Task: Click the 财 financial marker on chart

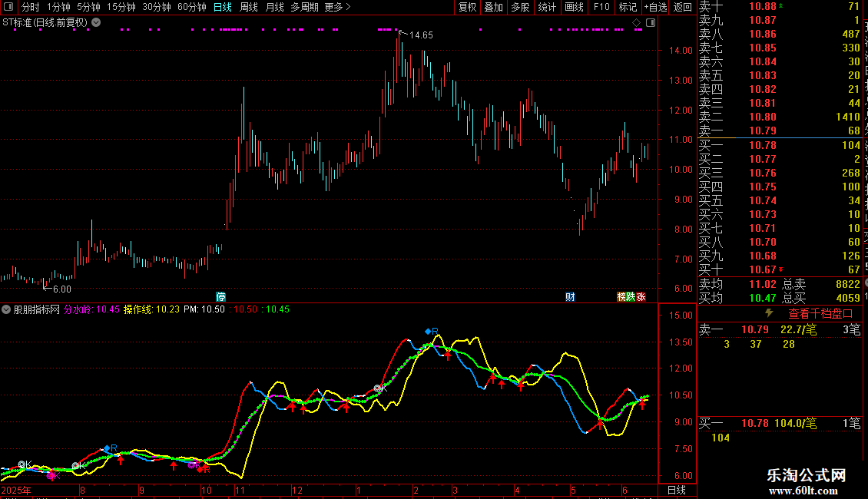Action: (x=570, y=296)
